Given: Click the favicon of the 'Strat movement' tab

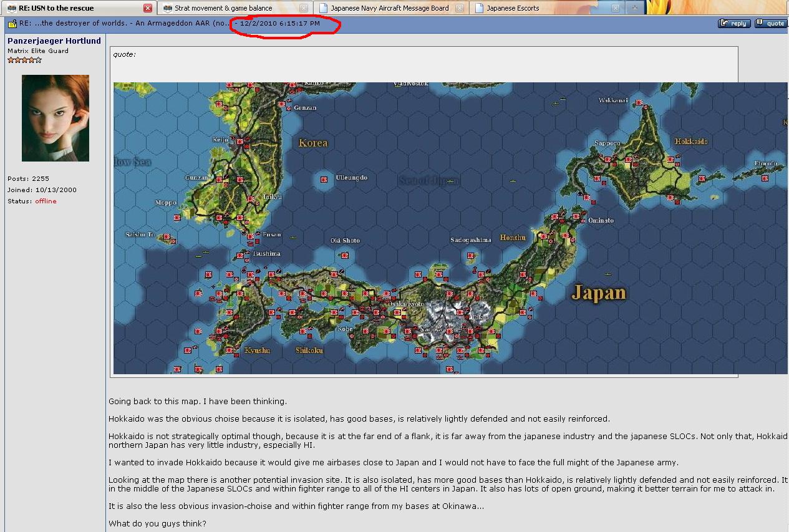Looking at the screenshot, I should tap(168, 8).
